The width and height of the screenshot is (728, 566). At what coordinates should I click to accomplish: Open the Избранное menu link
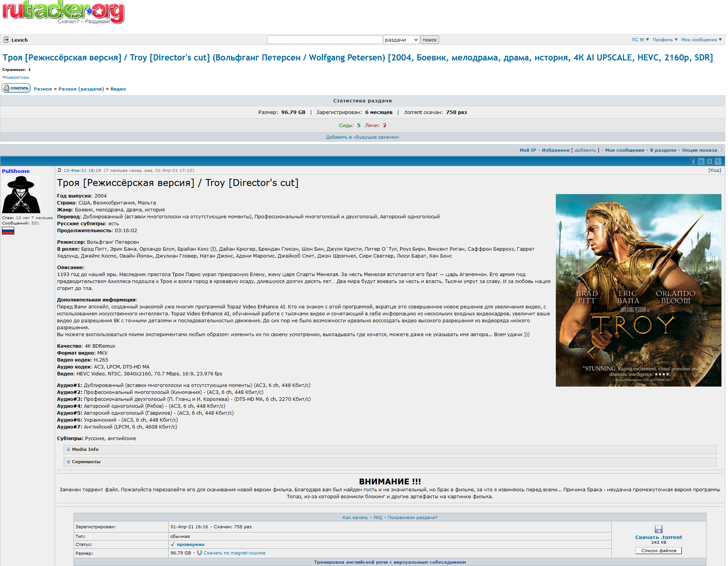[555, 150]
